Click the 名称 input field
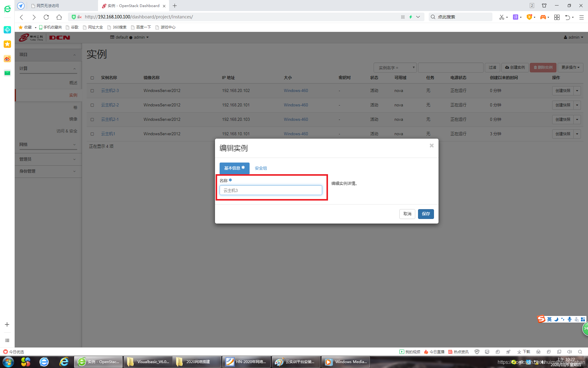This screenshot has width=588, height=368. coord(271,190)
